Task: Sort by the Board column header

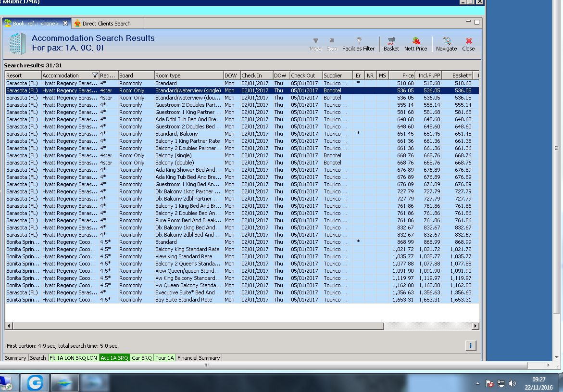Action: [x=136, y=76]
